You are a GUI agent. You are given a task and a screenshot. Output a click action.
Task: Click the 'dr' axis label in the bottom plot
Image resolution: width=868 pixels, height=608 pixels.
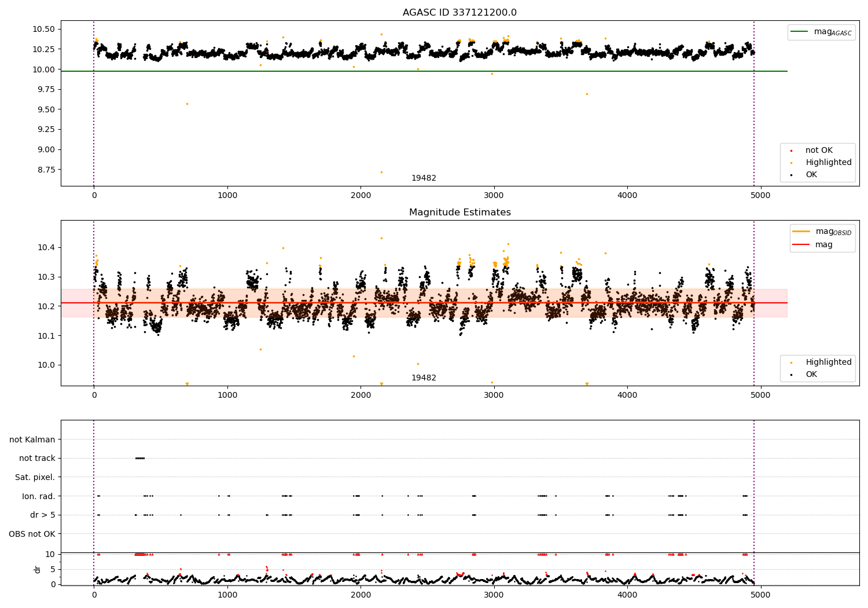(x=38, y=569)
